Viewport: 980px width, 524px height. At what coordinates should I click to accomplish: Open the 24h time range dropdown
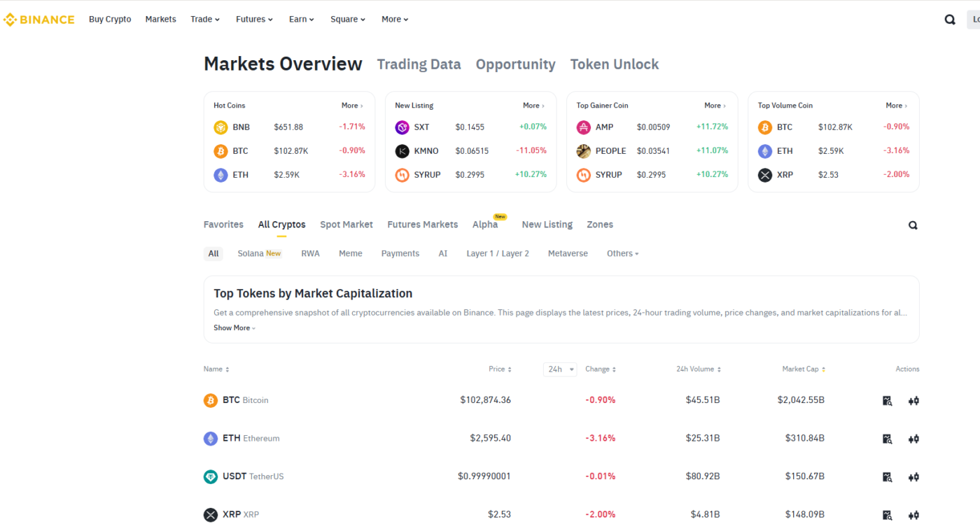560,369
